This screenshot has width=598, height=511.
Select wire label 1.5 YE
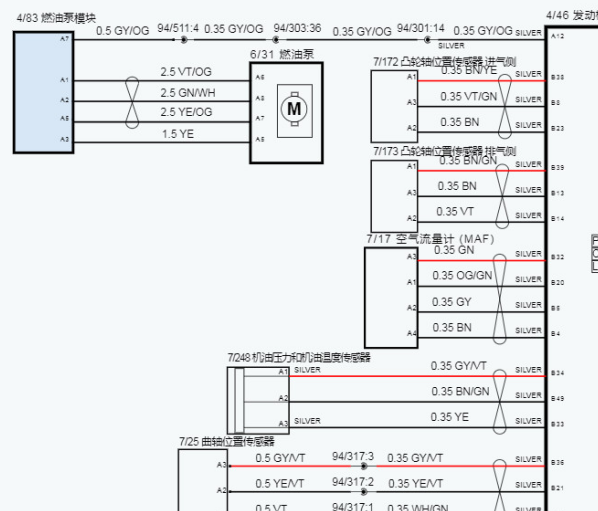(178, 134)
